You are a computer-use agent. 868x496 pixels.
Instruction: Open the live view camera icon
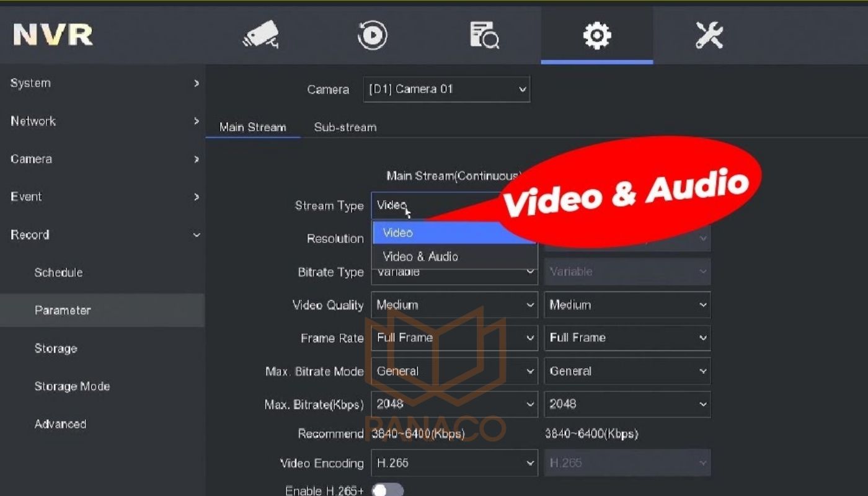(x=260, y=35)
